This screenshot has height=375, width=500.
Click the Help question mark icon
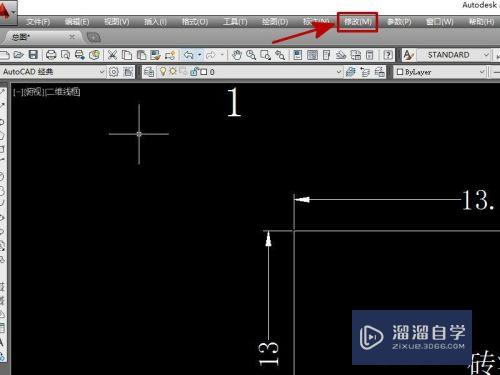[x=388, y=55]
